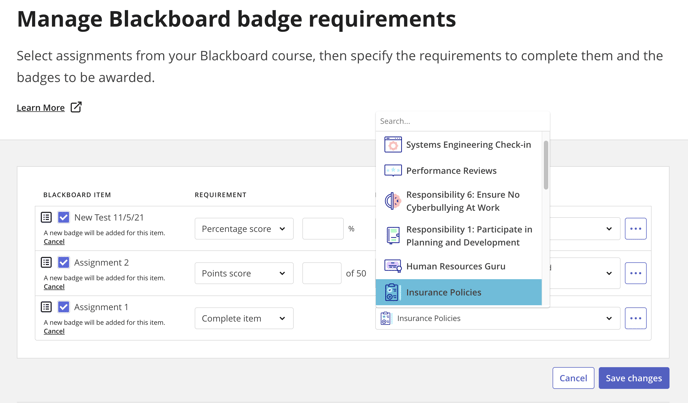
Task: Click the Responsibility 6 Cyberbullying badge icon
Action: point(393,201)
